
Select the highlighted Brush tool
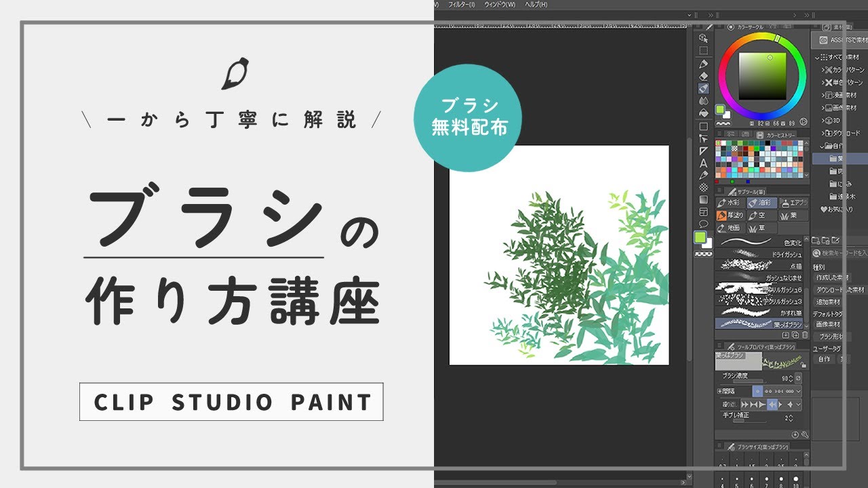pos(704,89)
